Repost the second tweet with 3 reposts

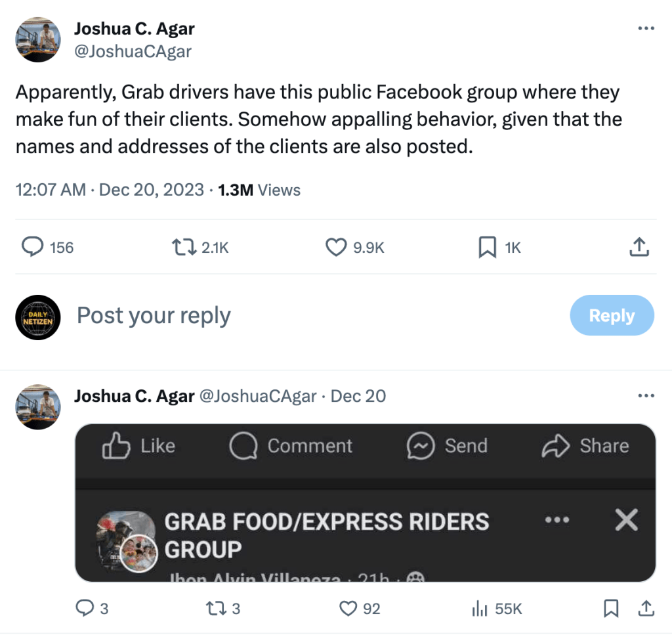(215, 609)
